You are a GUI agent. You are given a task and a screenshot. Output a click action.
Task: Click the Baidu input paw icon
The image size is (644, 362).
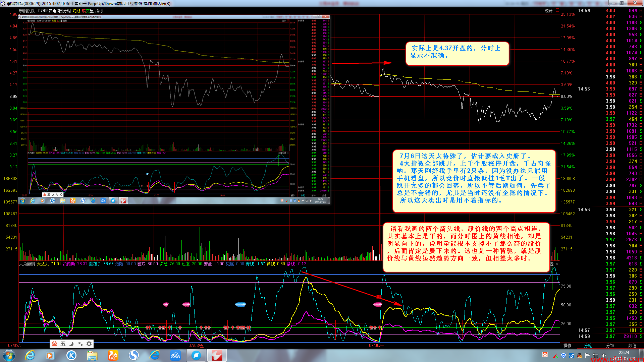pyautogui.click(x=54, y=344)
